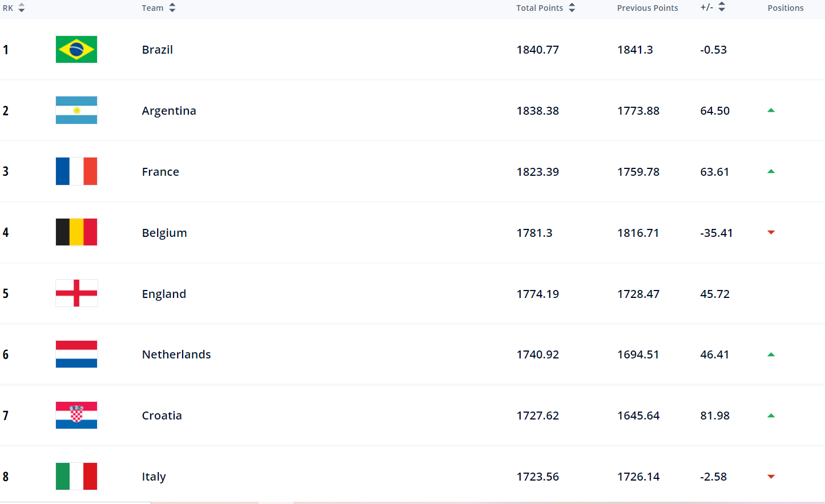Click the Positions column header
Viewport: 825px width, 504px height.
(785, 8)
